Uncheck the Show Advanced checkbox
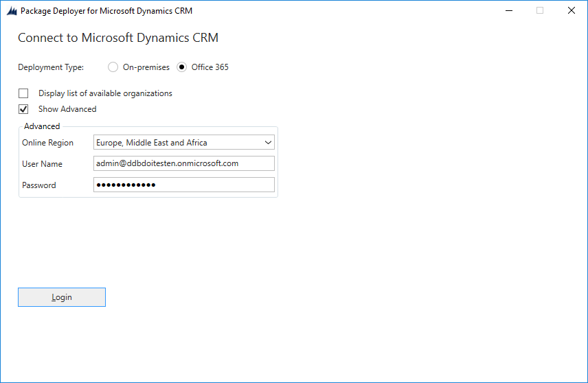 coord(23,109)
